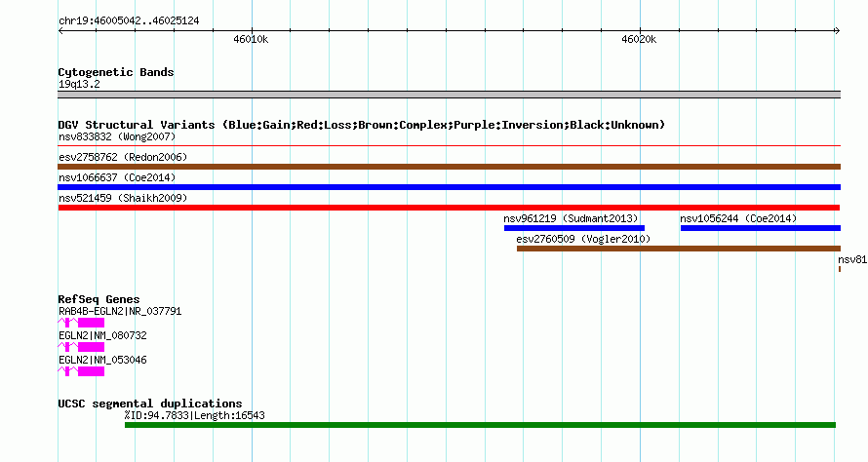Open the RefSeq Genes track title
The image size is (868, 462).
99,299
